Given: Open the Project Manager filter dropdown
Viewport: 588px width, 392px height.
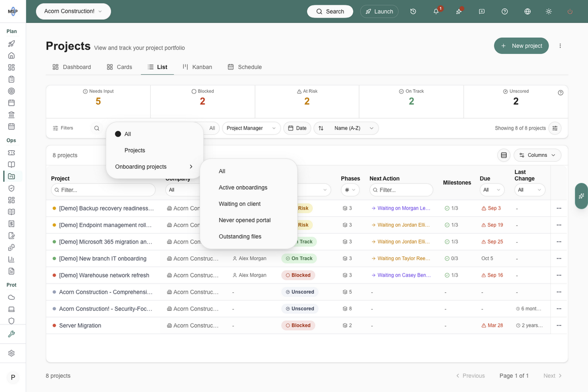Looking at the screenshot, I should pos(251,128).
